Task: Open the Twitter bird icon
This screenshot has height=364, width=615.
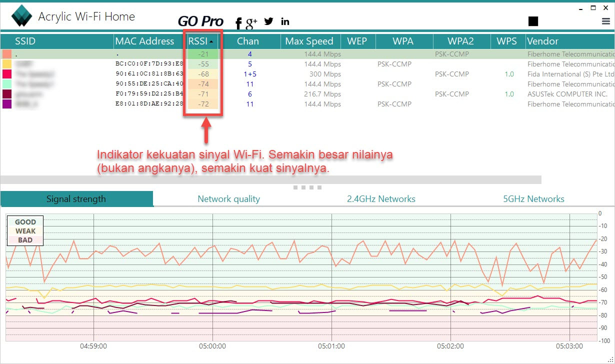Action: [269, 21]
